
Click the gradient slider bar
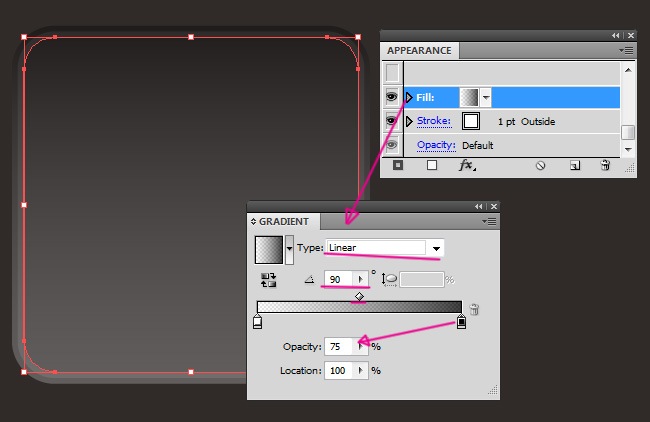[359, 307]
